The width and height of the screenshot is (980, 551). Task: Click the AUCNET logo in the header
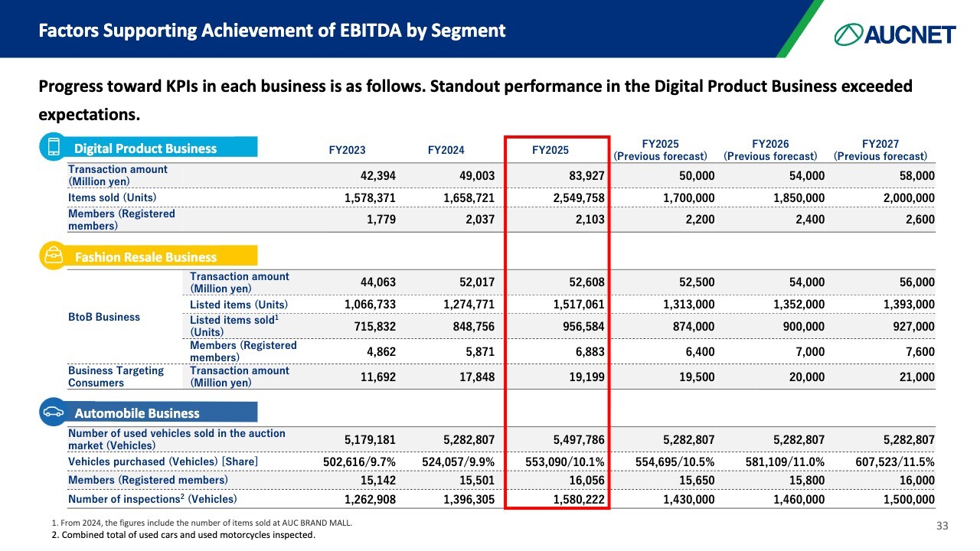(x=895, y=34)
